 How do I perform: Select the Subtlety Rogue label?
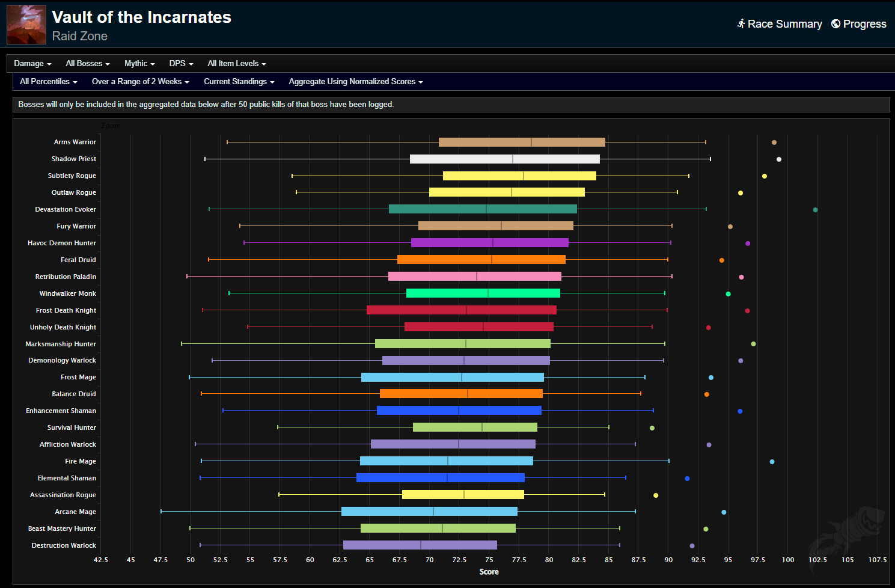[x=72, y=176]
